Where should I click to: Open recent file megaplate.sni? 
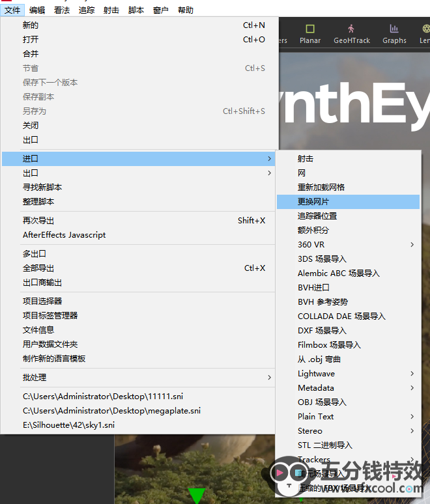point(111,411)
